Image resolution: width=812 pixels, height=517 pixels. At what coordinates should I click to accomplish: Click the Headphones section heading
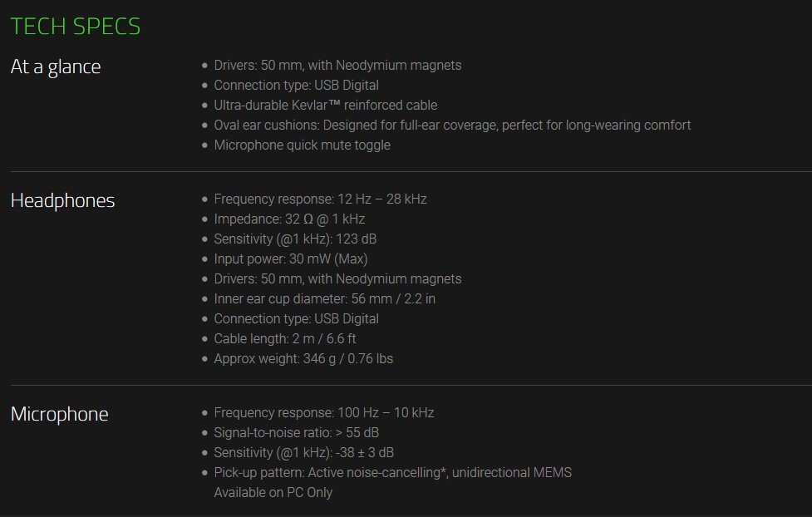click(x=62, y=200)
